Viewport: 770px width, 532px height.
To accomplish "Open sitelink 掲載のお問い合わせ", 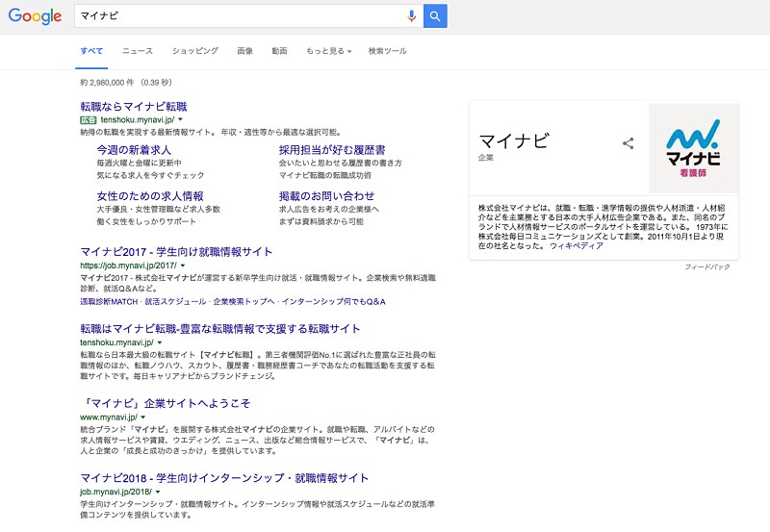I will [x=326, y=196].
